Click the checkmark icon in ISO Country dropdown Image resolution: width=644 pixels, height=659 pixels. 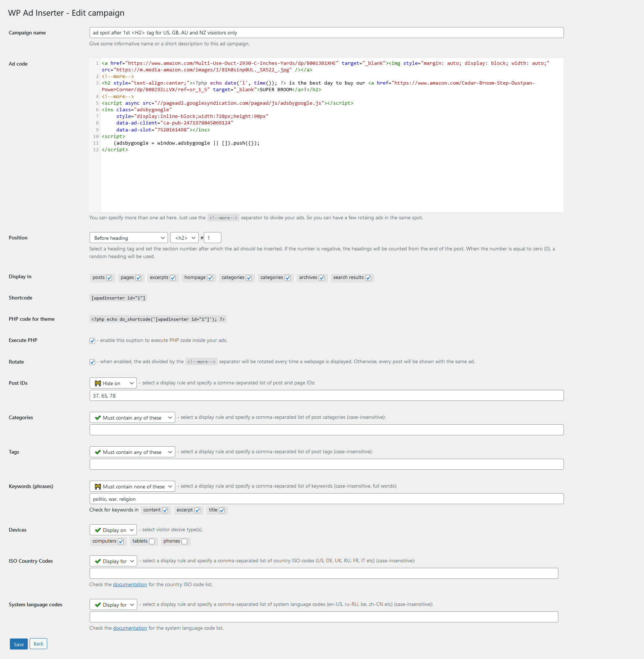pos(98,561)
